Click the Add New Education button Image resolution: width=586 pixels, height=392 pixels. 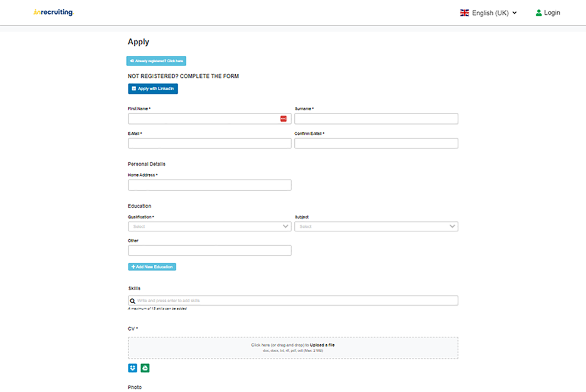click(152, 267)
